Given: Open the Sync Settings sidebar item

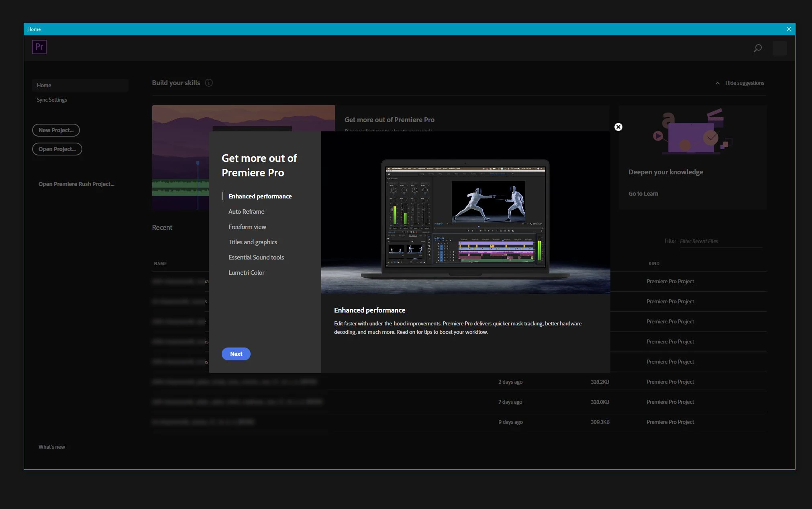Looking at the screenshot, I should click(52, 100).
